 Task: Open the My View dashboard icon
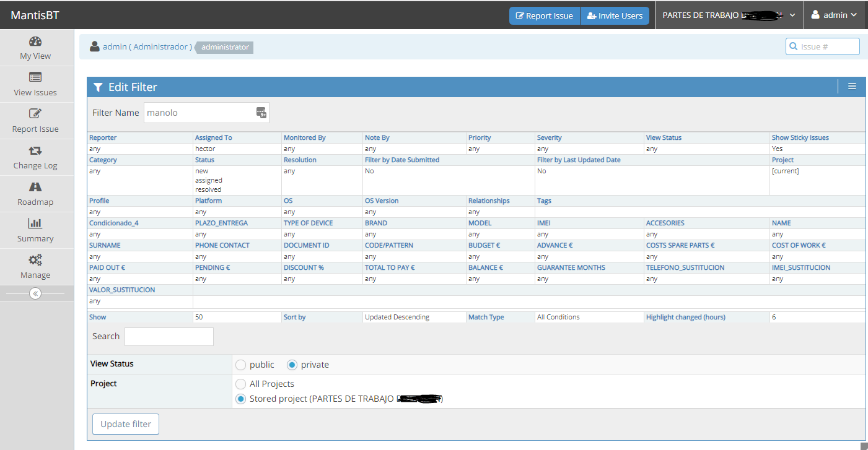tap(35, 41)
